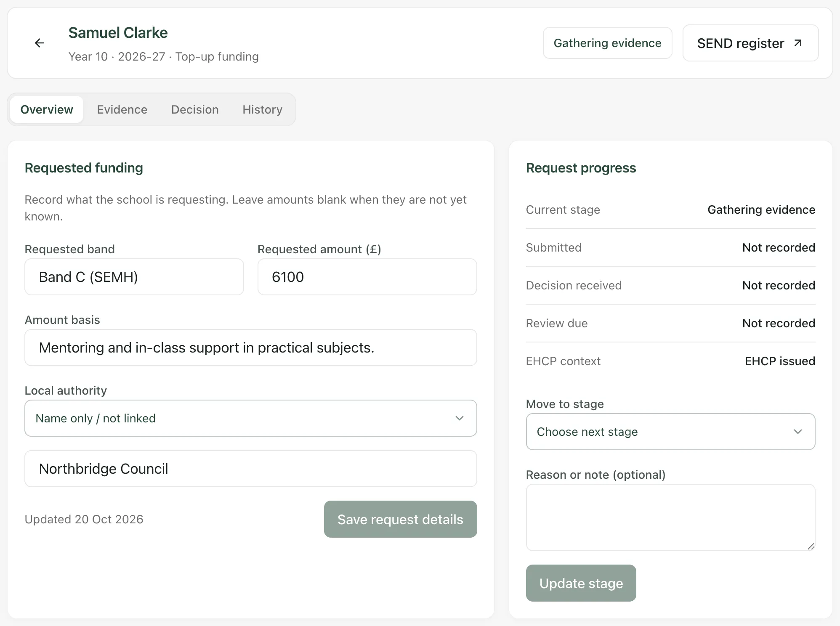Viewport: 840px width, 626px height.
Task: Click the 'Request progress' section heading
Action: (581, 168)
